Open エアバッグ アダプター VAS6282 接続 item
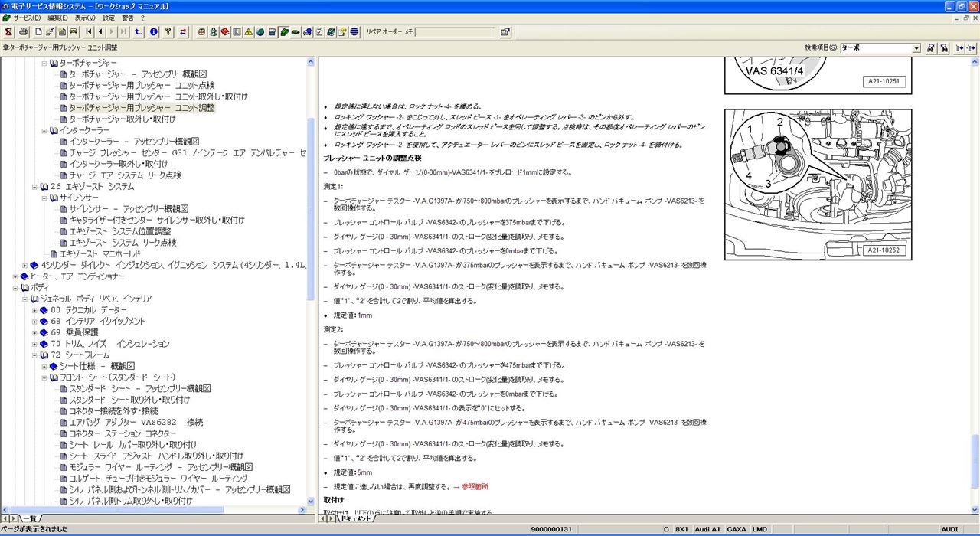 [136, 422]
